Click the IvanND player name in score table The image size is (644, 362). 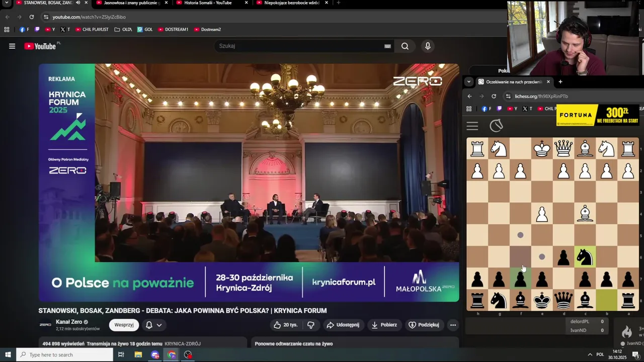click(578, 330)
